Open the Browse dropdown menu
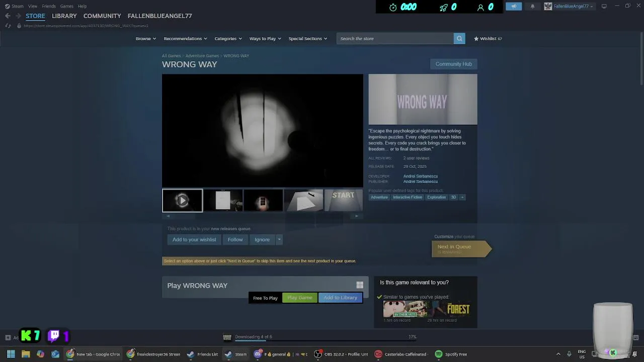 145,39
